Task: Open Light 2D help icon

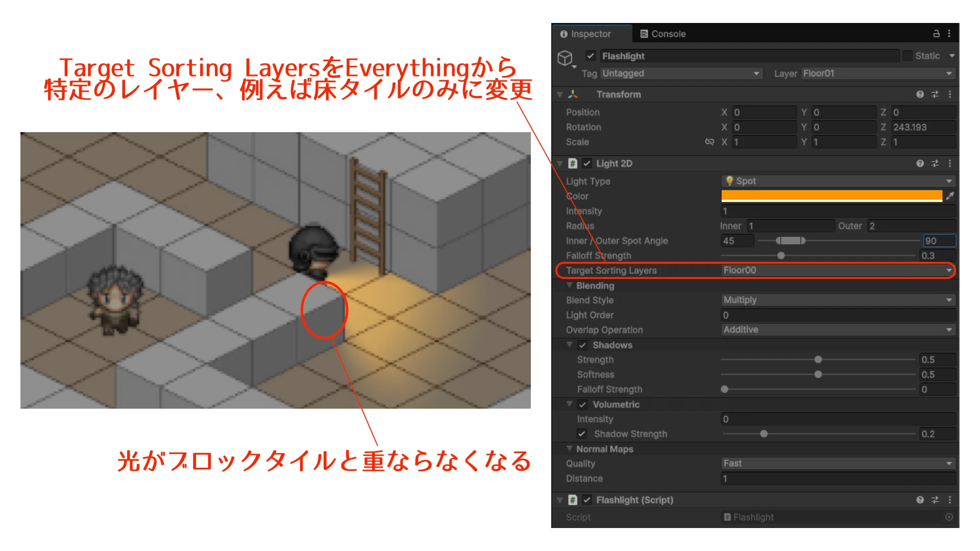Action: [920, 163]
